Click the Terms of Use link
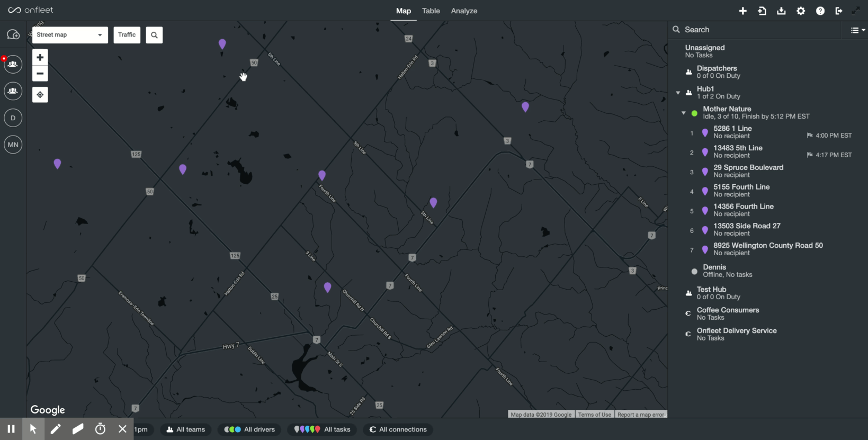The image size is (868, 440). [x=594, y=415]
